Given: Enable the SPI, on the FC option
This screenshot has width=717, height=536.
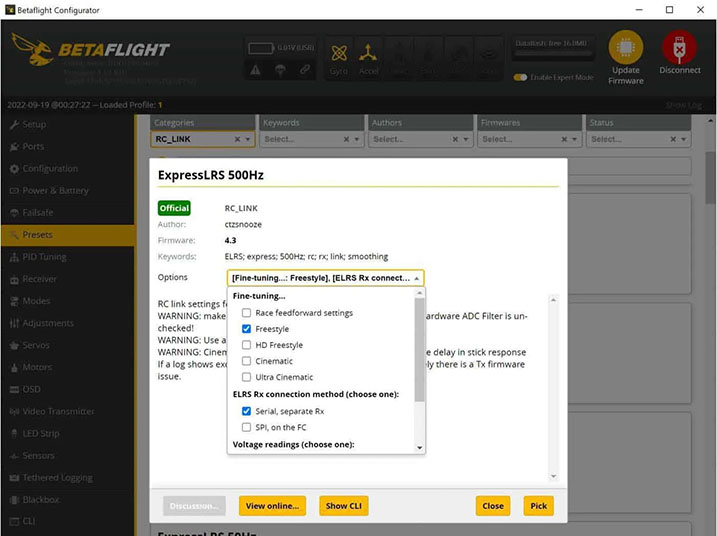Looking at the screenshot, I should tap(247, 427).
